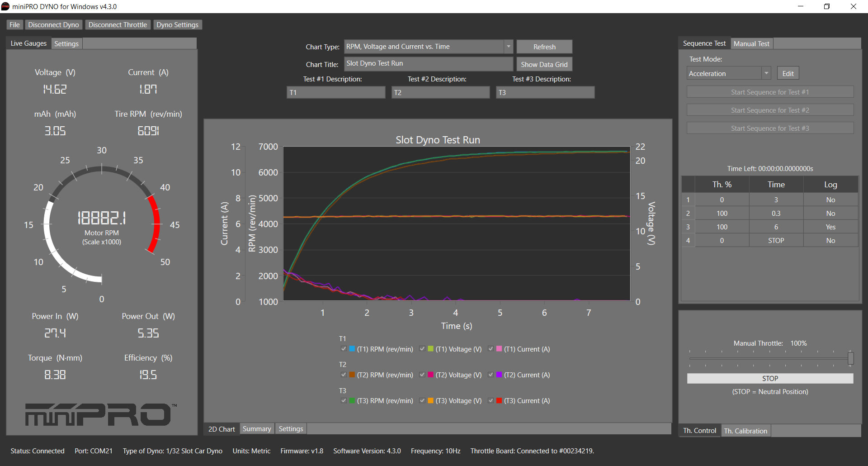This screenshot has height=466, width=868.
Task: Click the STOP time cell in row 4
Action: click(776, 240)
